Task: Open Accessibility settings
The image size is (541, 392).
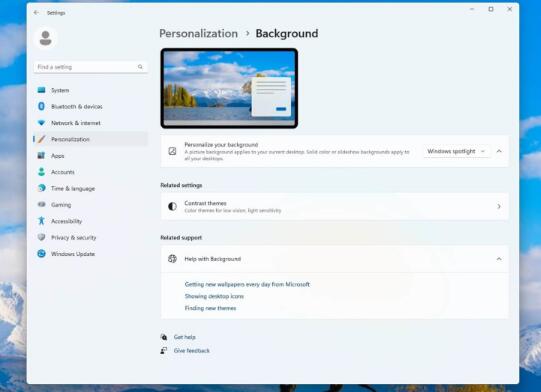Action: coord(90,221)
